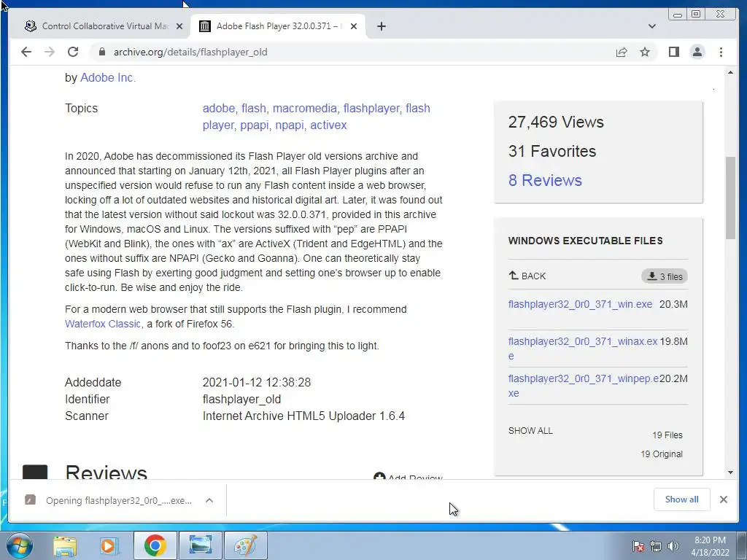This screenshot has height=560, width=747.
Task: Select the Identifier value flashplayer_old
Action: 241,399
